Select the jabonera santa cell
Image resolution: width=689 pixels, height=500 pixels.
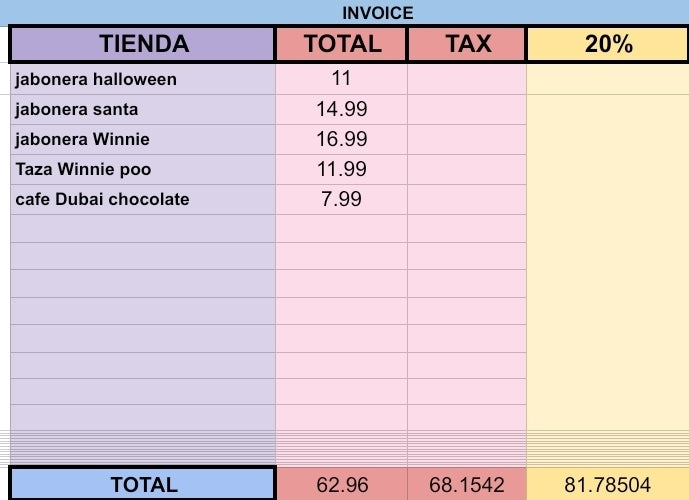pos(143,109)
